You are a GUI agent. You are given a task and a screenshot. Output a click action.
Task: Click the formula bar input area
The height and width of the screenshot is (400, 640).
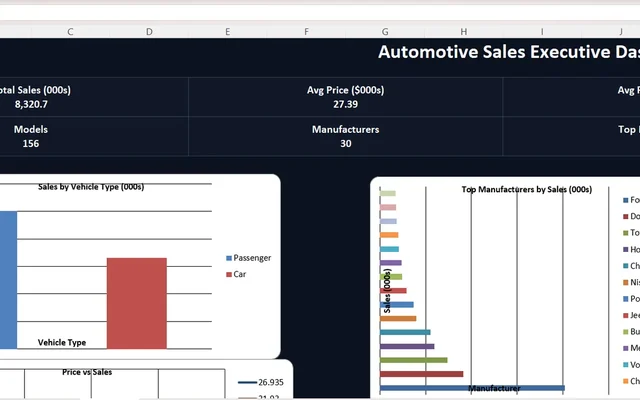(320, 13)
